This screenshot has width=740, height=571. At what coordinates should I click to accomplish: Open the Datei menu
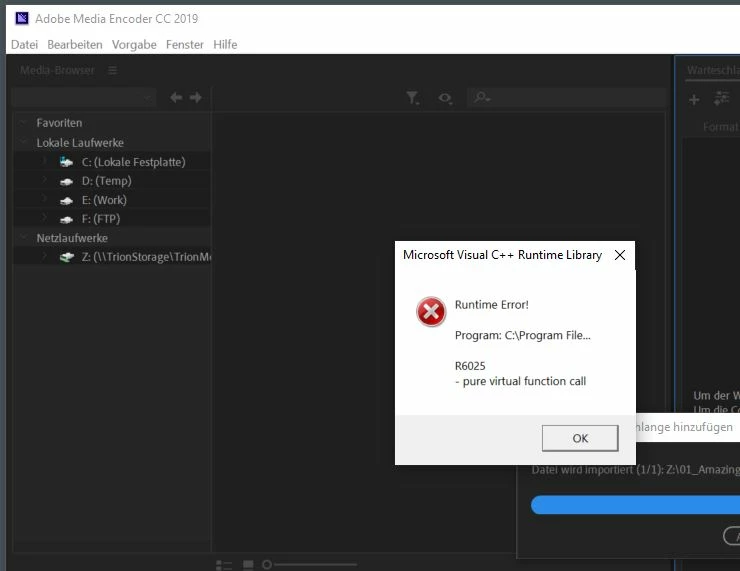[24, 44]
